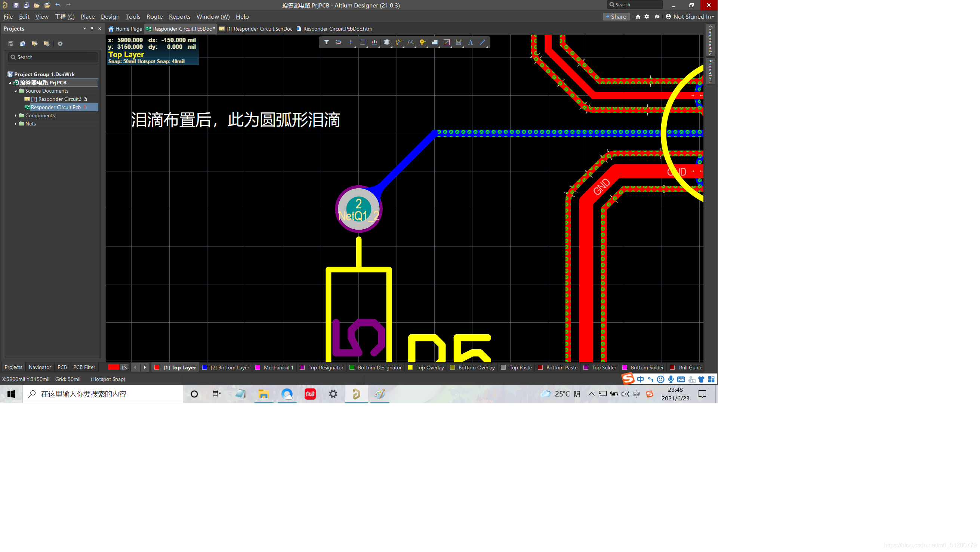Collapse the Source Documents folder
Screen dimensions: 980x552
(16, 91)
